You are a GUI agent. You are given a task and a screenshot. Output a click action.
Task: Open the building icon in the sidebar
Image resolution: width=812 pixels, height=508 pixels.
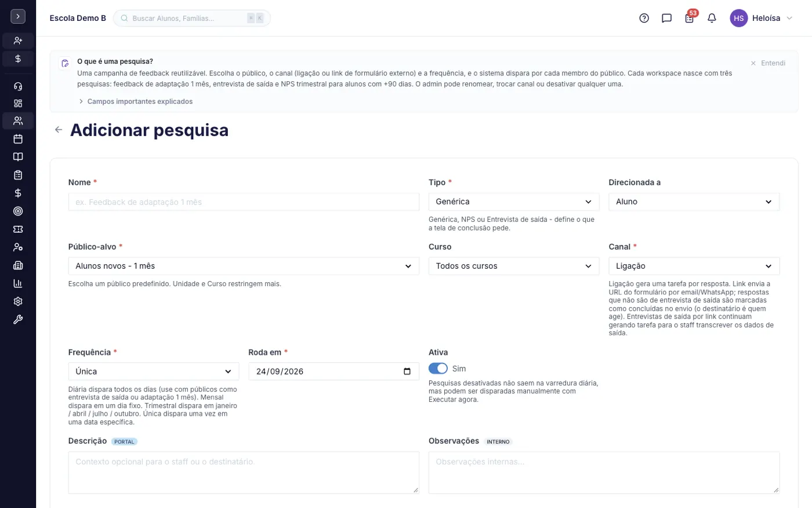pyautogui.click(x=18, y=265)
